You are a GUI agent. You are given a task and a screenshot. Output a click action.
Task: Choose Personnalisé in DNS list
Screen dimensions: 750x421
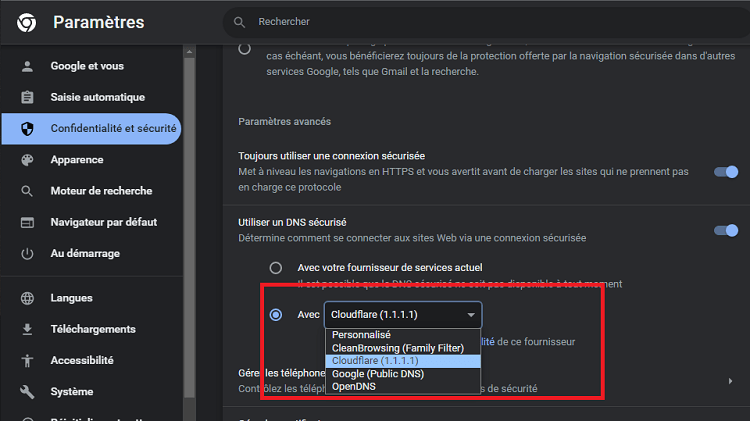point(403,335)
